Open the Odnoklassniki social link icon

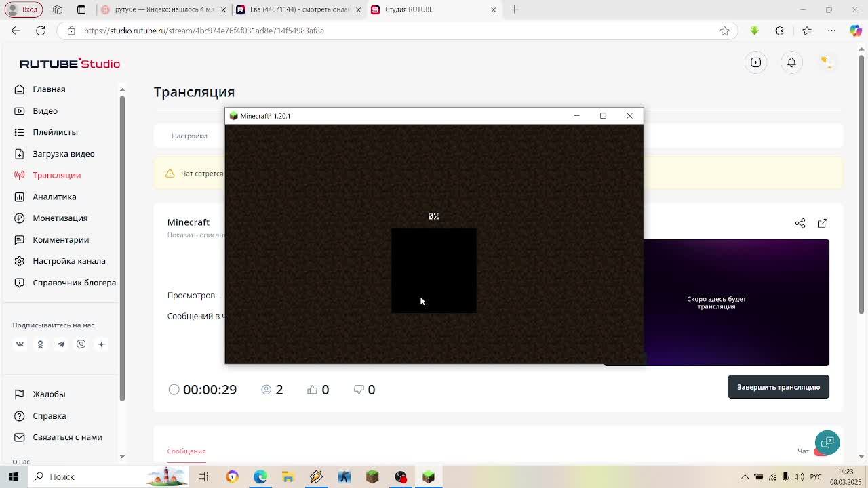40,344
